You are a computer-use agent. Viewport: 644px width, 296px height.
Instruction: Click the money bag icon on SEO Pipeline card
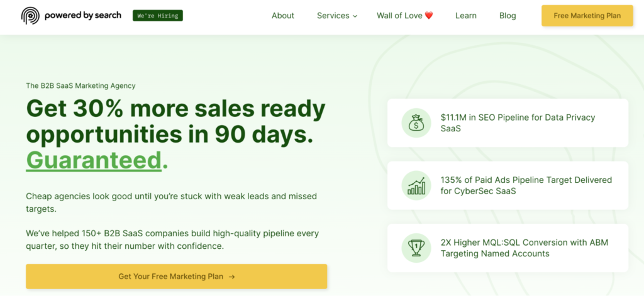(416, 123)
